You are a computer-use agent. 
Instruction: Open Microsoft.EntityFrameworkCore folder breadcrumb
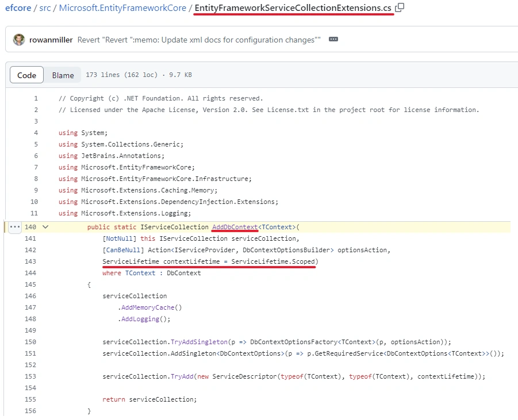tap(122, 7)
